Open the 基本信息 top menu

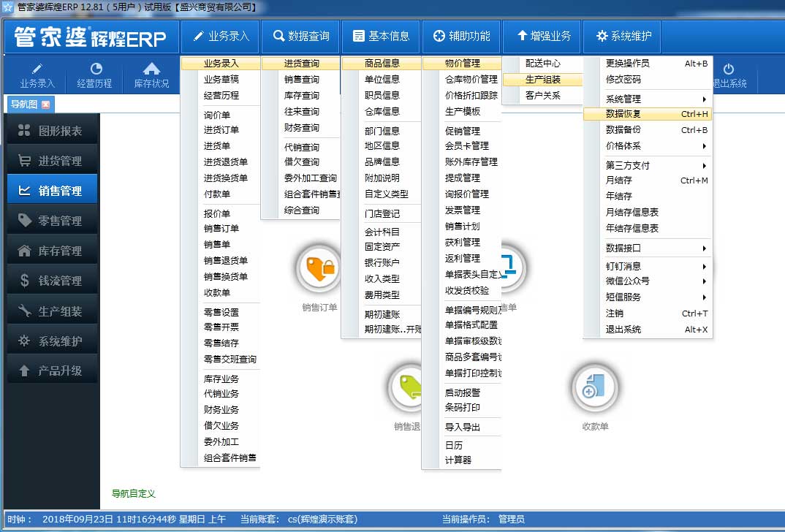(x=381, y=36)
